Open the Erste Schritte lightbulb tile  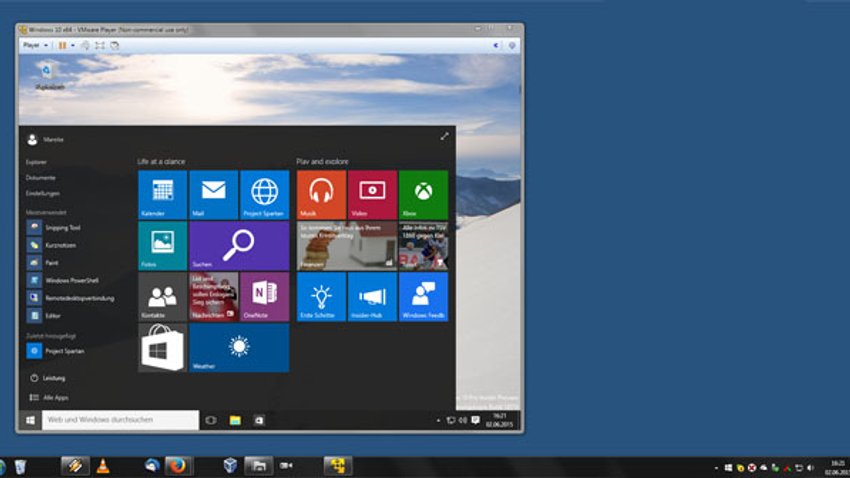pos(321,297)
